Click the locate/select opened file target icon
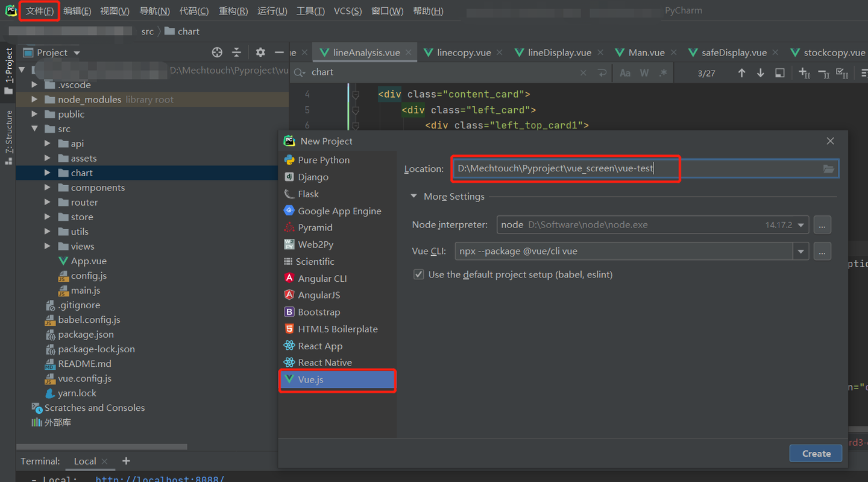The height and width of the screenshot is (482, 868). tap(217, 52)
